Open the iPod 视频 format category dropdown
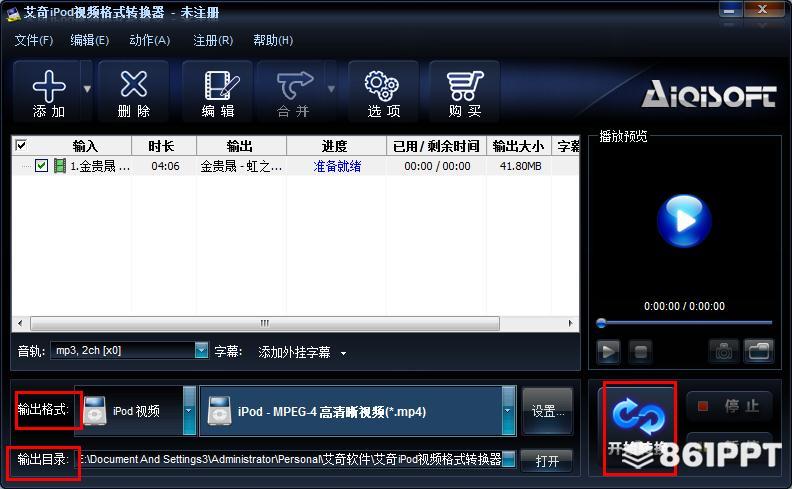This screenshot has height=489, width=792. pos(189,410)
